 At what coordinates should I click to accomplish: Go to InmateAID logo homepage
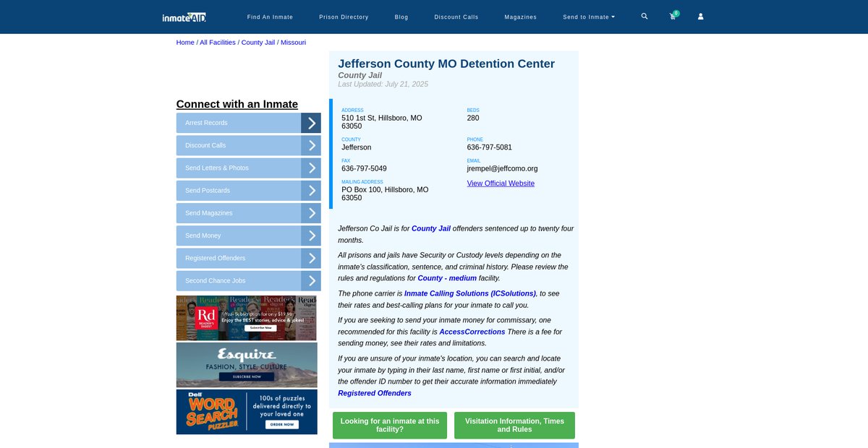point(184,17)
